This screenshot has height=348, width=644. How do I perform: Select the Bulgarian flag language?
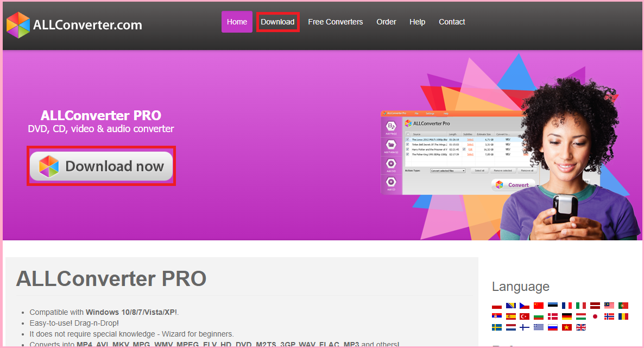pyautogui.click(x=539, y=316)
